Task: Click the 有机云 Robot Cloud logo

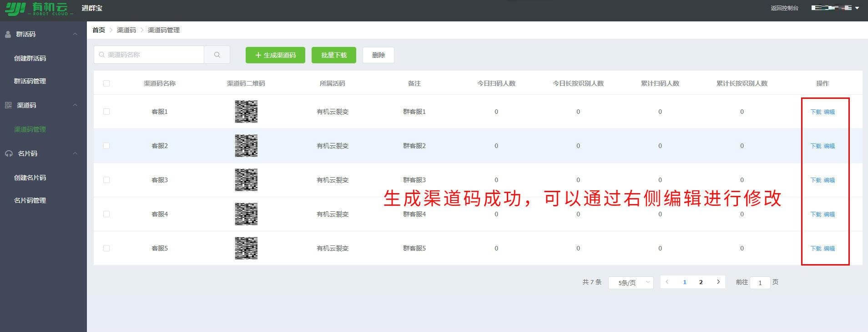Action: (39, 8)
